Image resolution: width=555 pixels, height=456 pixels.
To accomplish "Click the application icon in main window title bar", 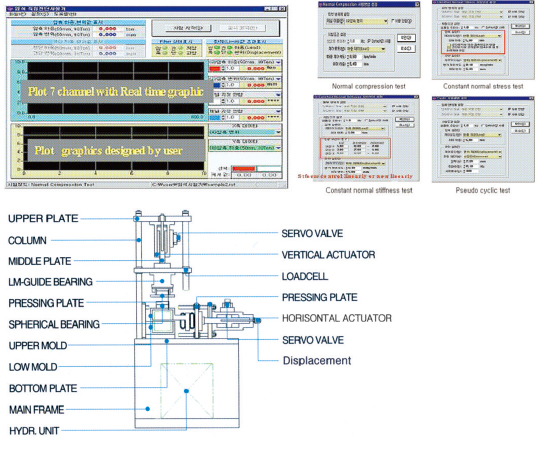I will pos(10,8).
